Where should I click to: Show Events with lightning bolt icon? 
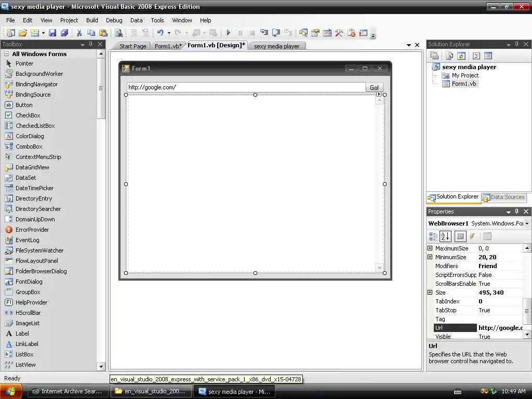(x=472, y=236)
